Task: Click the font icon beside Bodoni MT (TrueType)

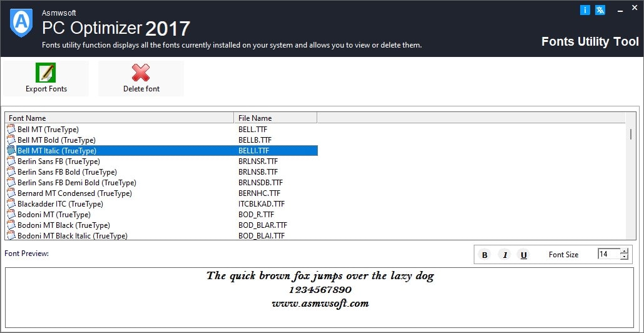Action: coord(11,215)
